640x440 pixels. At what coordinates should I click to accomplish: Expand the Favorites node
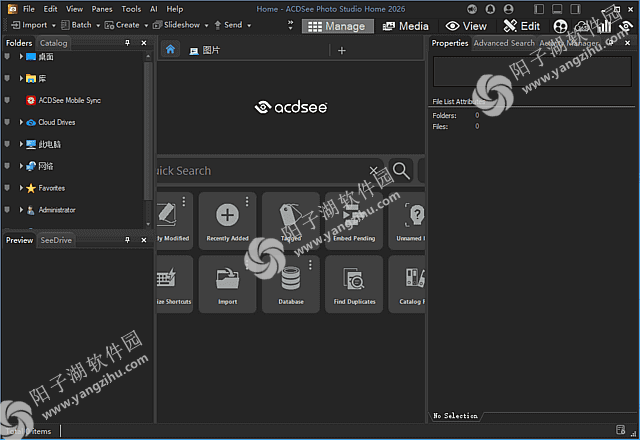pyautogui.click(x=21, y=188)
